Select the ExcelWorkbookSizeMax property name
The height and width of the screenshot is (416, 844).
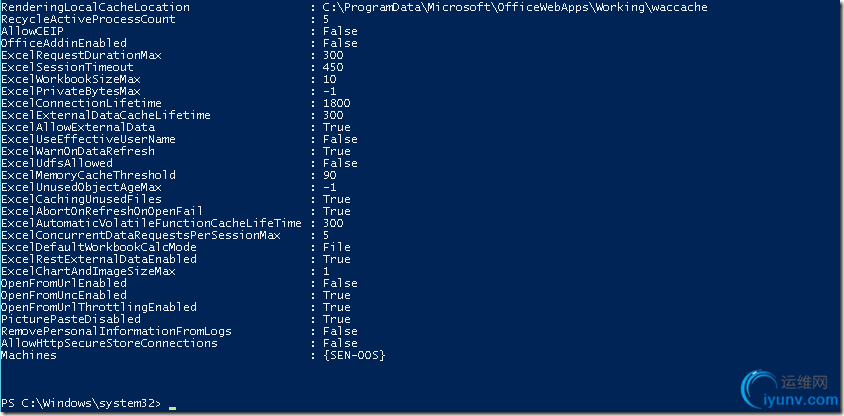[x=71, y=79]
